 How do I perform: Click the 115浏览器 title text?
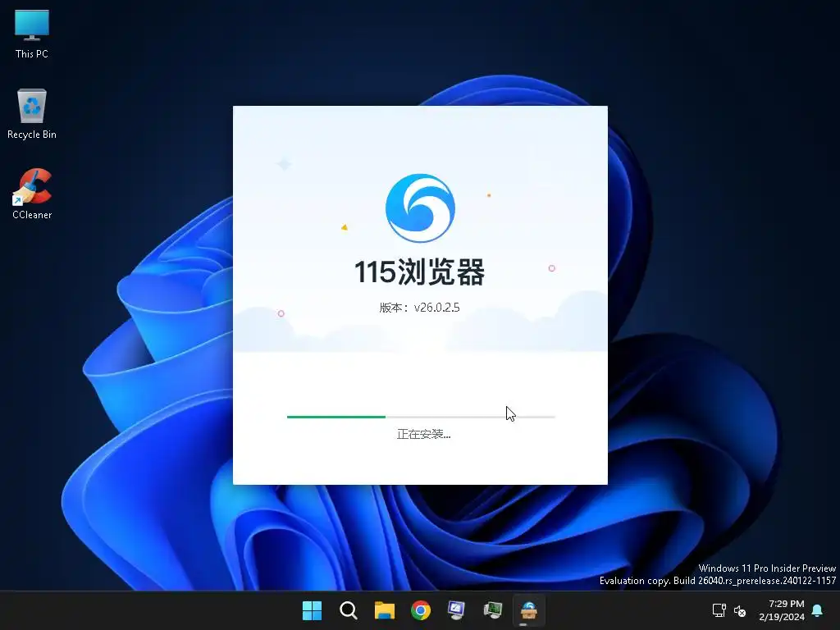tap(419, 272)
